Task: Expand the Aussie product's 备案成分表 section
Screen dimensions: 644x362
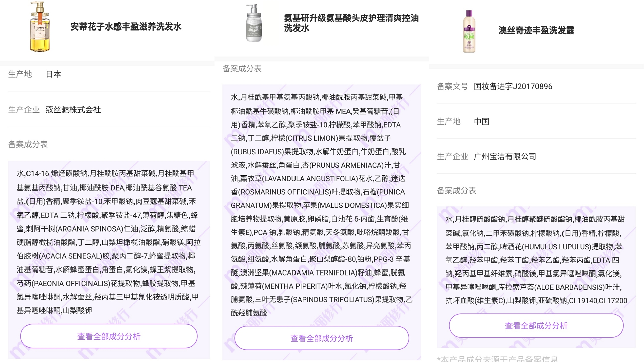Action: point(457,191)
